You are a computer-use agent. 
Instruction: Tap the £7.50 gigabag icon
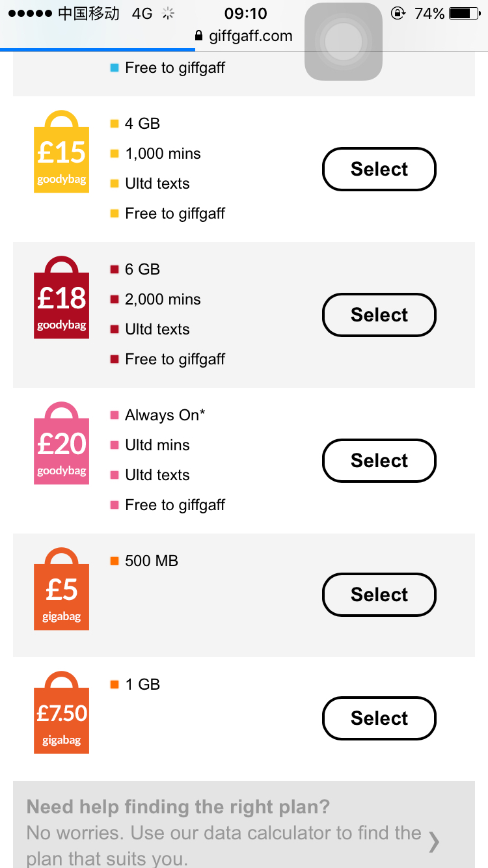tap(61, 714)
